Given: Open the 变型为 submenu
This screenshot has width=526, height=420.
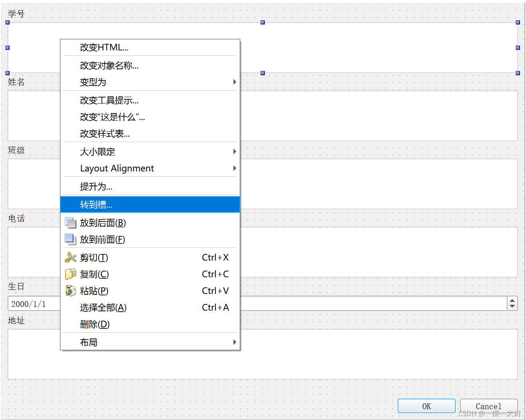Looking at the screenshot, I should [150, 82].
